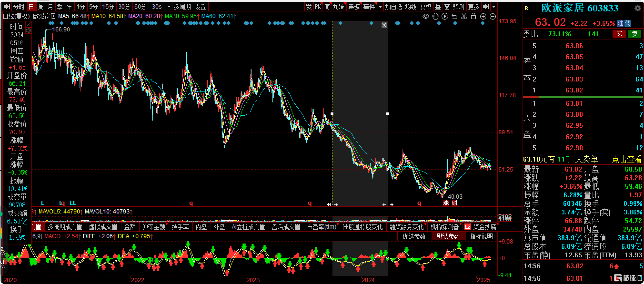Click the 窗 window button

click(x=447, y=7)
